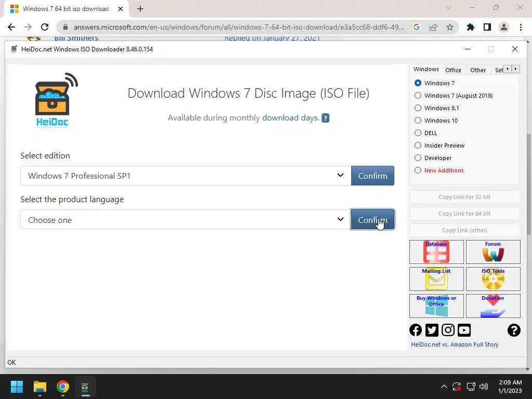Open the taskbar clock and date

point(510,387)
